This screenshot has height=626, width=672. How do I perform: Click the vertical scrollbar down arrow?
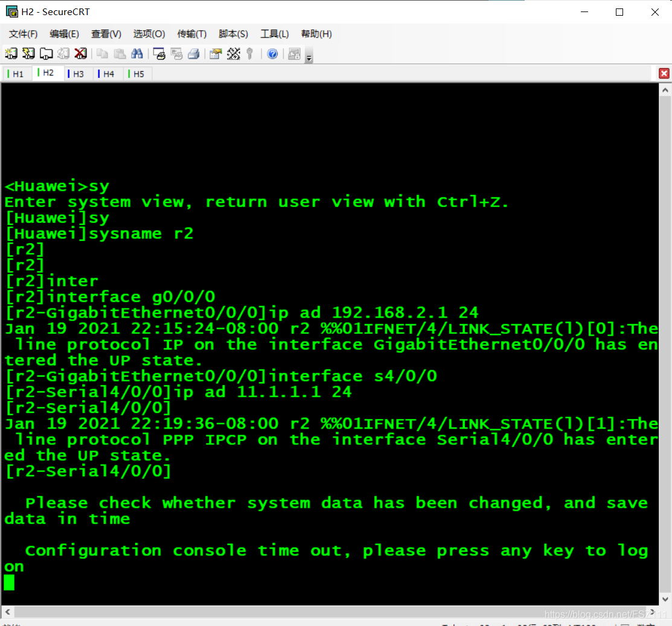(665, 599)
